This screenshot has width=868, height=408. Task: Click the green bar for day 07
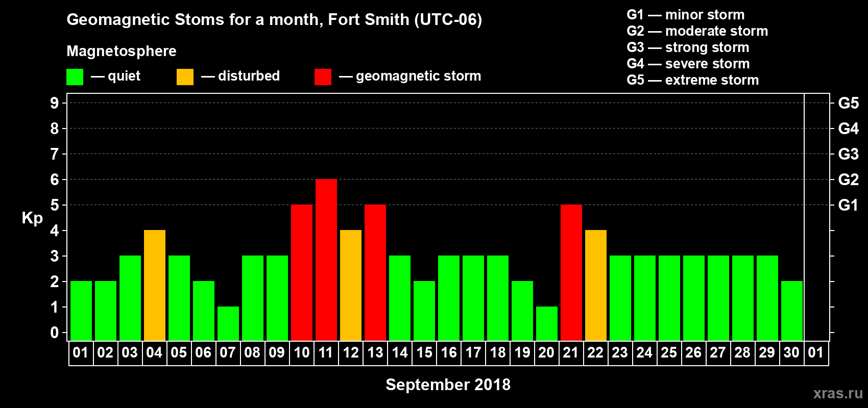click(x=228, y=323)
